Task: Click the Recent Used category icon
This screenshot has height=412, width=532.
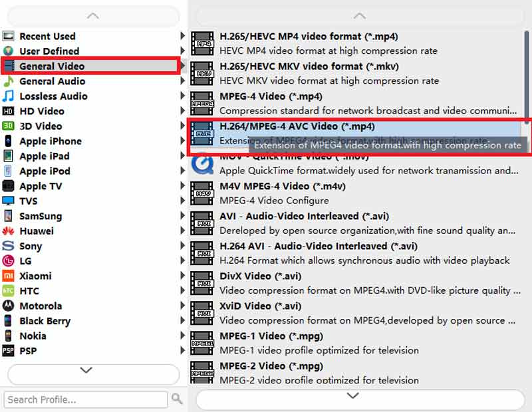Action: point(8,36)
